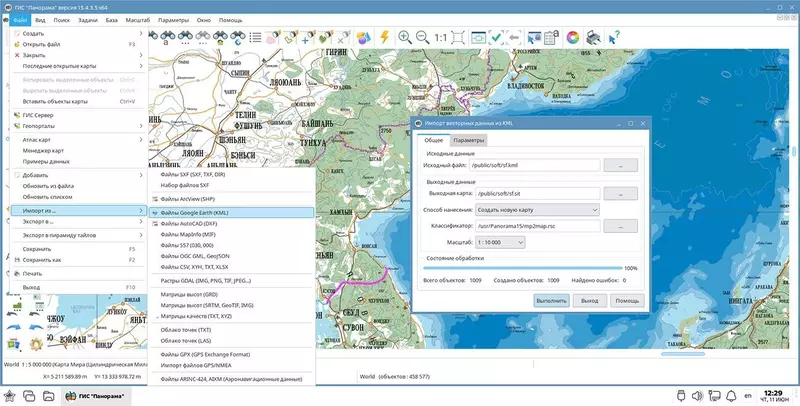Screen dimensions: 800x406
Task: Click the pink area selection flashlight icon
Action: tap(273, 37)
